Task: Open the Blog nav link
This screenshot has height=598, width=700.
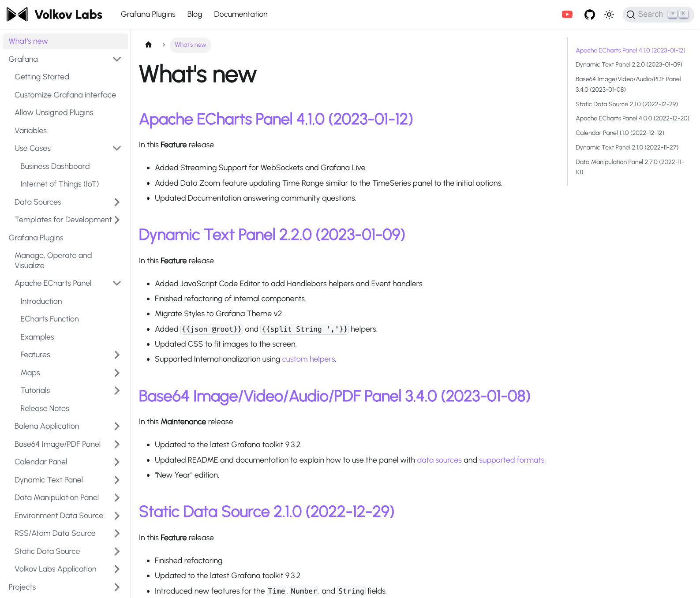Action: 195,14
